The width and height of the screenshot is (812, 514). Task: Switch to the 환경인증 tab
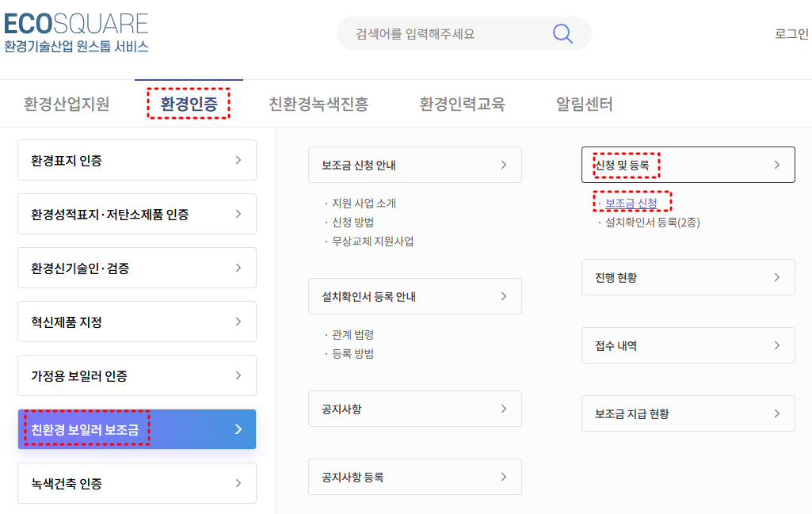click(x=189, y=103)
